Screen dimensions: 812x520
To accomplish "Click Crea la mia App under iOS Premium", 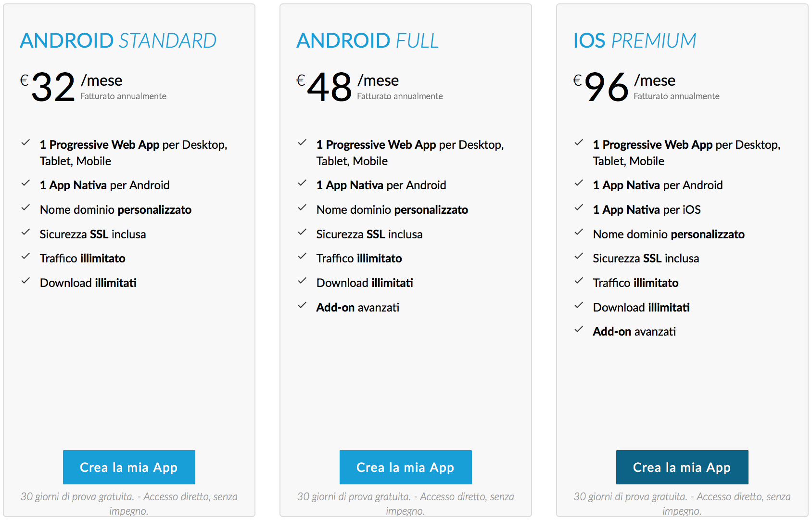I will 682,467.
